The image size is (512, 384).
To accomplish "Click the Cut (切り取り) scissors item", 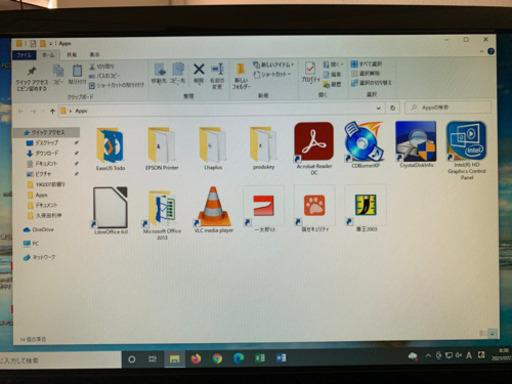I will tap(102, 67).
